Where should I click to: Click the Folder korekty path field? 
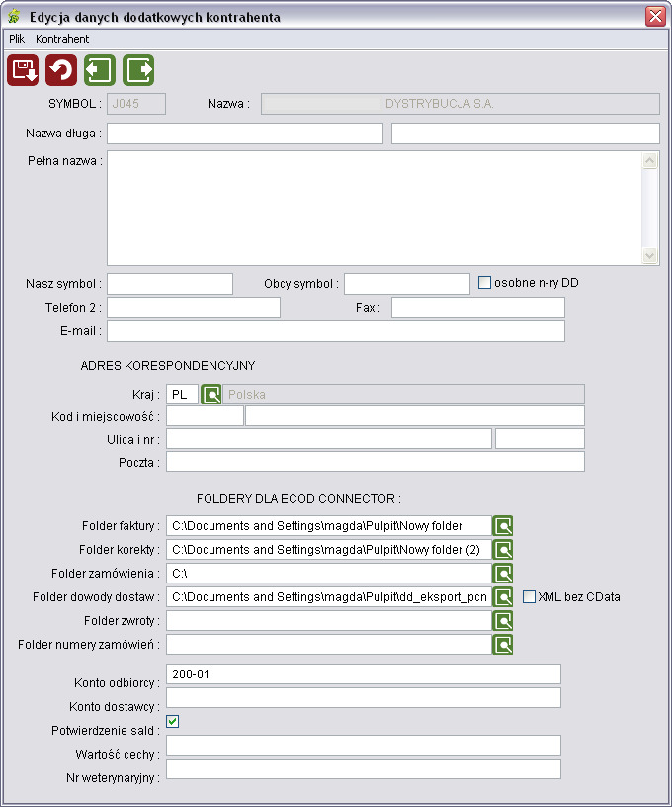(329, 550)
